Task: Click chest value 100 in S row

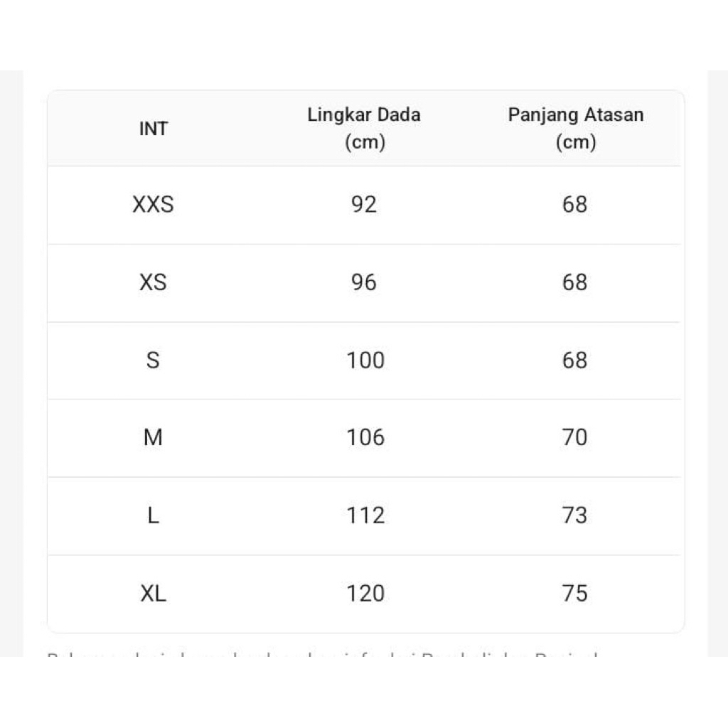Action: [365, 360]
